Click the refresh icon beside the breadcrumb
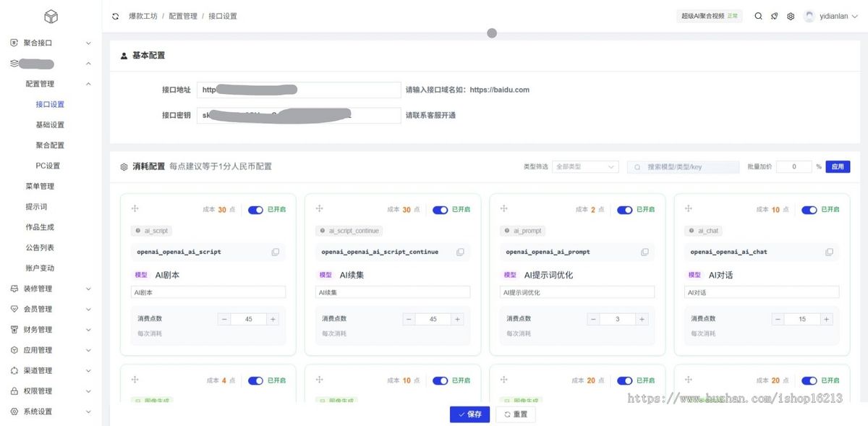Viewport: 868px width, 426px height. click(x=116, y=16)
